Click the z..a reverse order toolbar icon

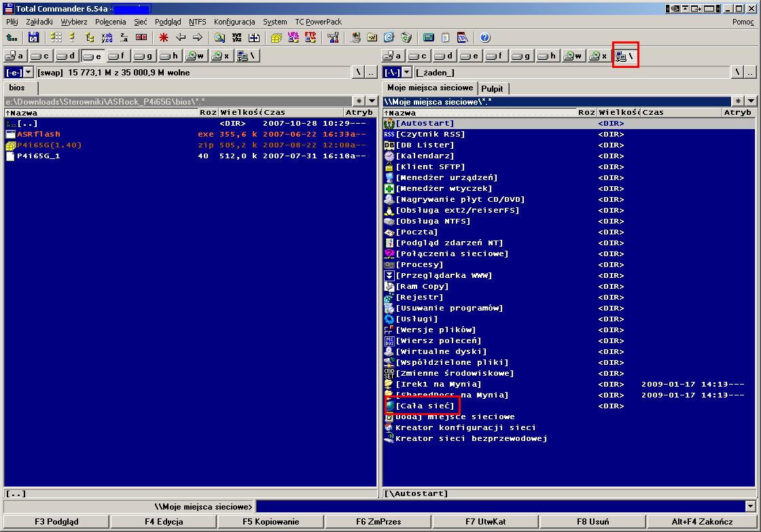coord(124,37)
